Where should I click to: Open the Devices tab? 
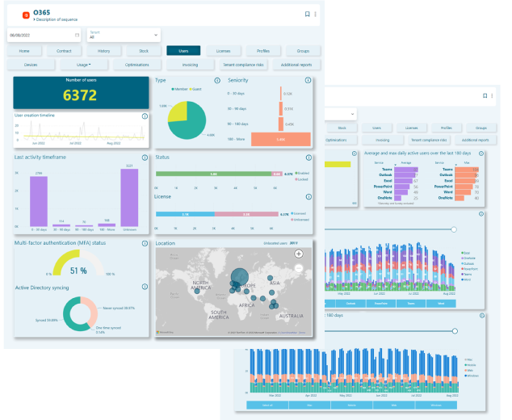click(x=31, y=65)
